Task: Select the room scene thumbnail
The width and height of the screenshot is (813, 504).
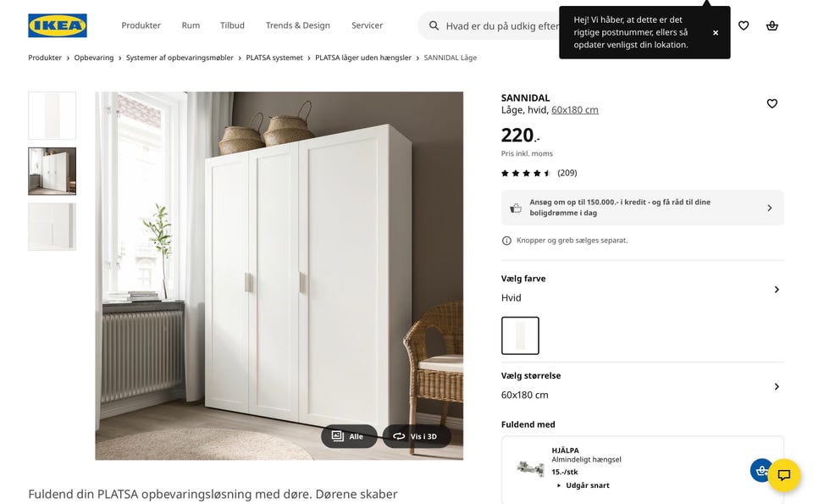Action: click(52, 171)
